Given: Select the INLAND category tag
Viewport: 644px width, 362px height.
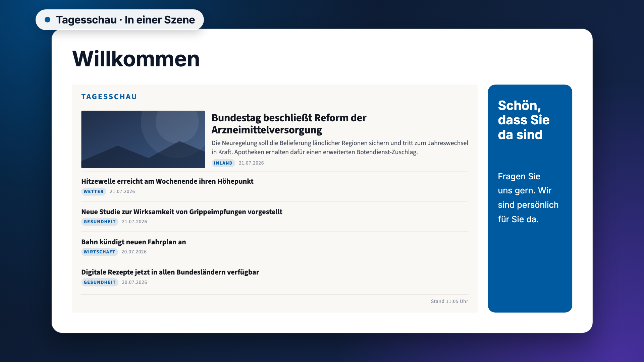Looking at the screenshot, I should 223,163.
